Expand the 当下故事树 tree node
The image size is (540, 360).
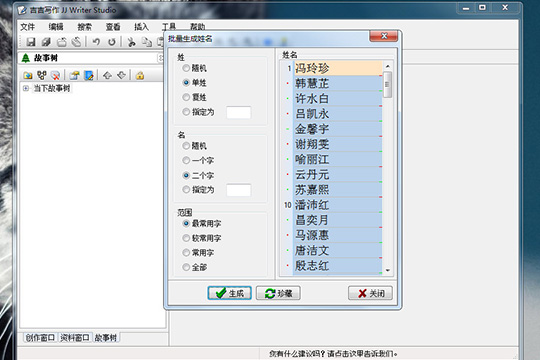coord(26,88)
